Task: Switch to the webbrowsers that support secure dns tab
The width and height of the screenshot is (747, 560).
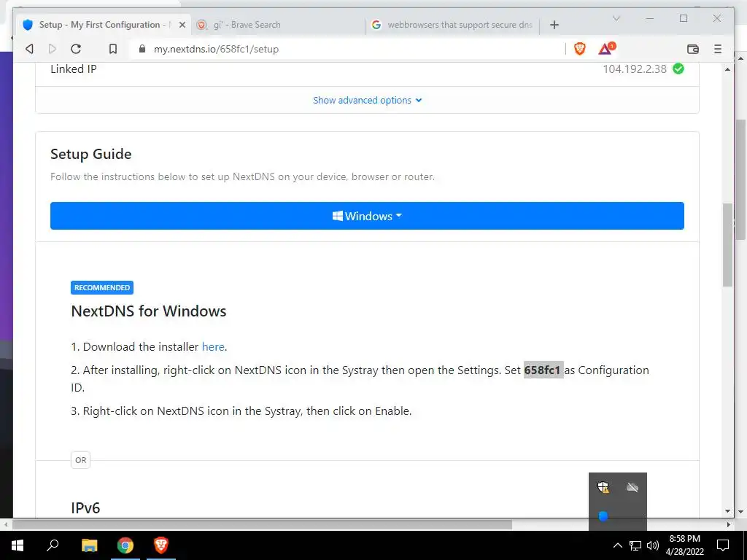Action: click(x=452, y=25)
